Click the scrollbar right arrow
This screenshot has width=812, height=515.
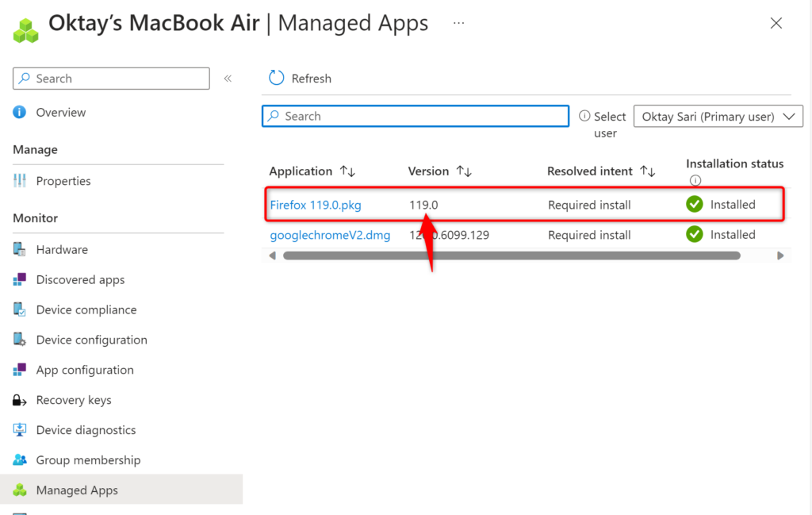point(780,256)
